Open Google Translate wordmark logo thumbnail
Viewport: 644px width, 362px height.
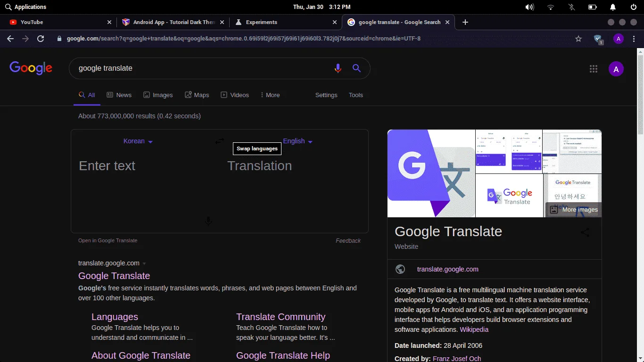[x=509, y=196]
